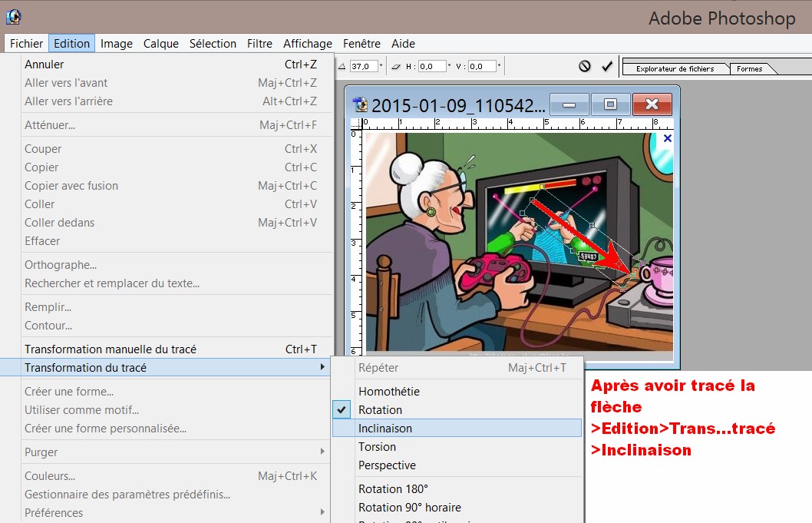Open the Aide menu
This screenshot has height=523, width=812.
(x=403, y=44)
